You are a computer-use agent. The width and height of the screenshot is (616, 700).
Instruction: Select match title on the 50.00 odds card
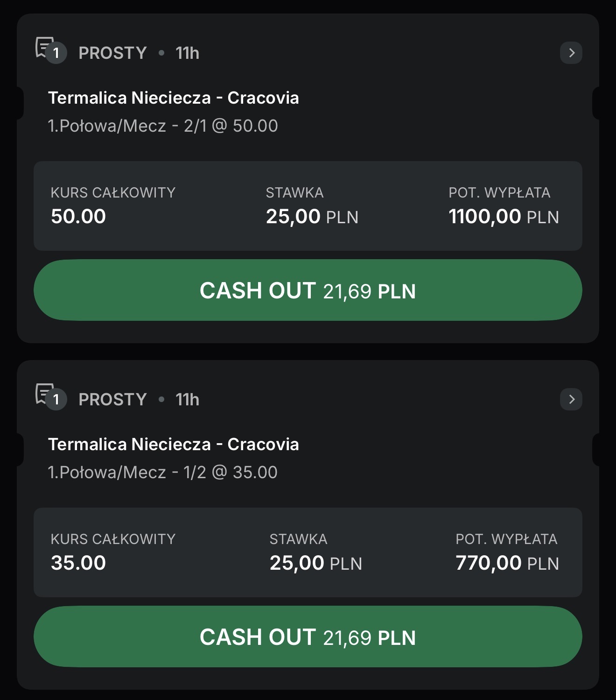coord(173,98)
